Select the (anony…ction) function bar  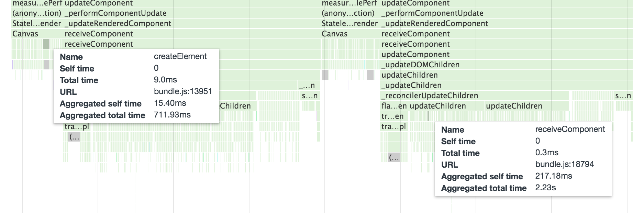[348, 13]
